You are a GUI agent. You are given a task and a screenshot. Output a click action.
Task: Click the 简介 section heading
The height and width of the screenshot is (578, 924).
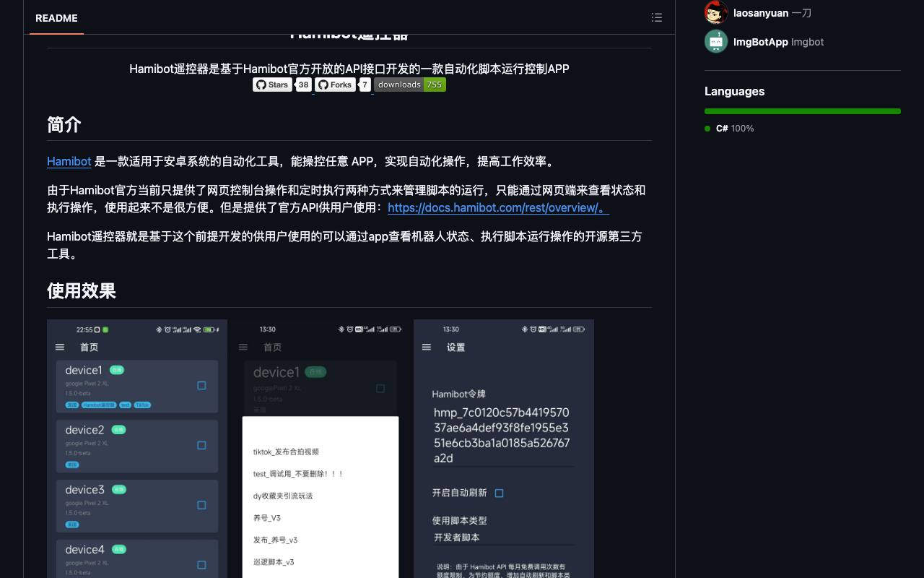tap(64, 125)
